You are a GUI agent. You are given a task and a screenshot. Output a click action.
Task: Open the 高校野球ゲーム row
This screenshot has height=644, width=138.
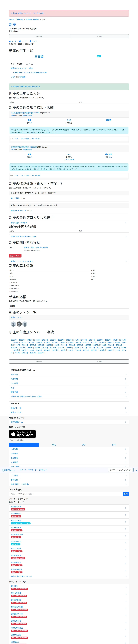point(69,422)
